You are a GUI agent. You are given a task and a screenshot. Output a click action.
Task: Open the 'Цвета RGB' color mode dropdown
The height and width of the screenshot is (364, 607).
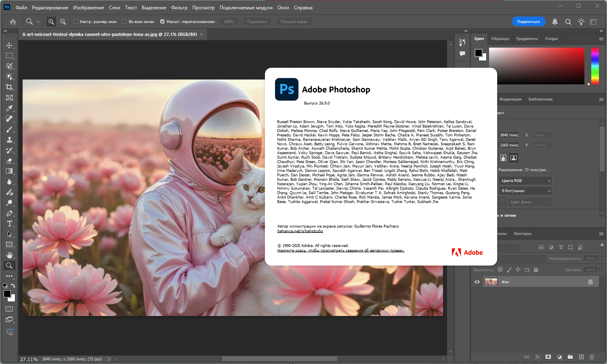coord(525,181)
